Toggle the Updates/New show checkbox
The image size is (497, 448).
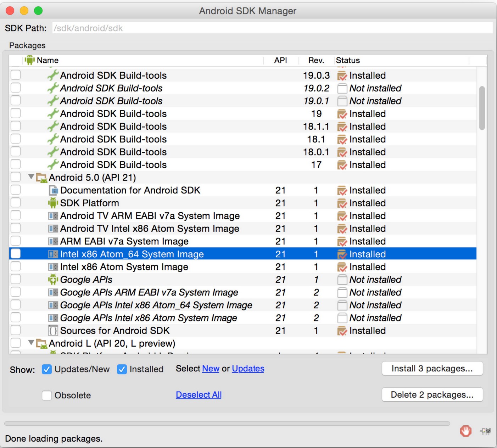pyautogui.click(x=47, y=369)
